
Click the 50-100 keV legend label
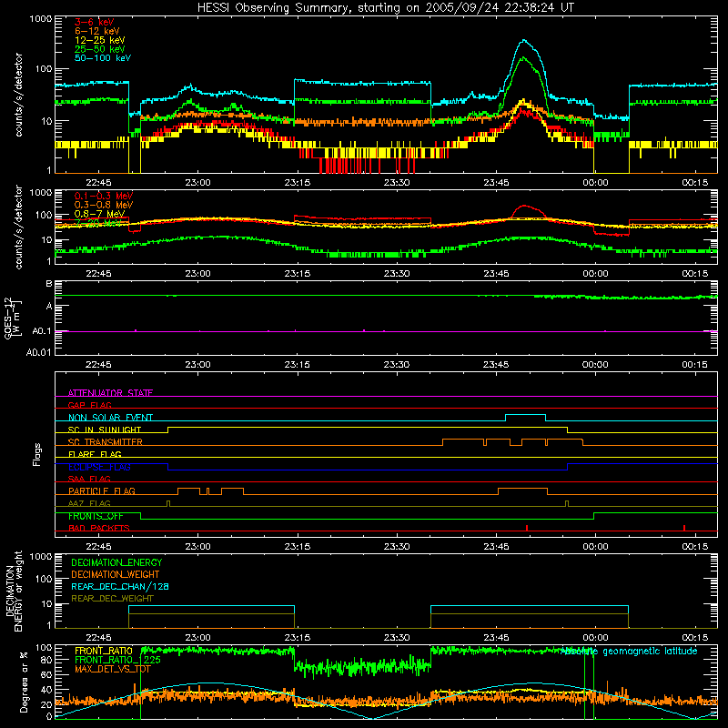(103, 58)
